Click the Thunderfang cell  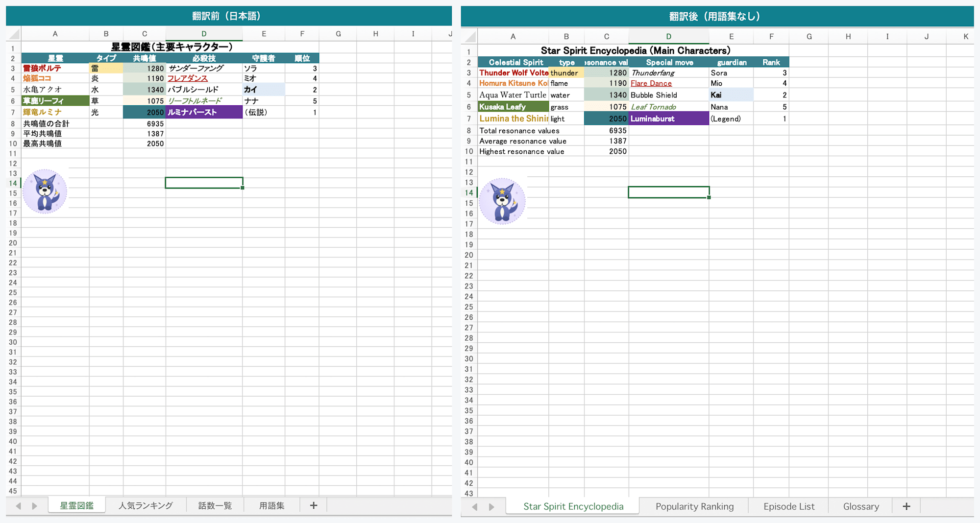tap(668, 72)
